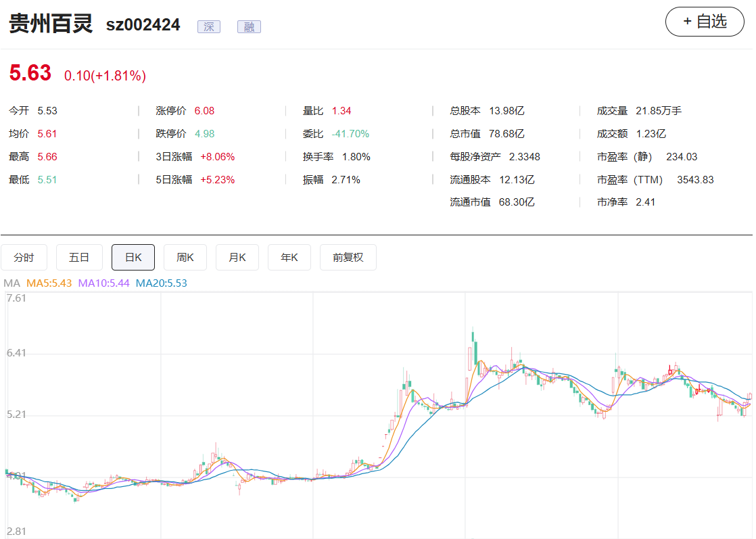Image resolution: width=756 pixels, height=539 pixels.
Task: Switch to the 分时 intraday chart tab
Action: click(x=24, y=258)
